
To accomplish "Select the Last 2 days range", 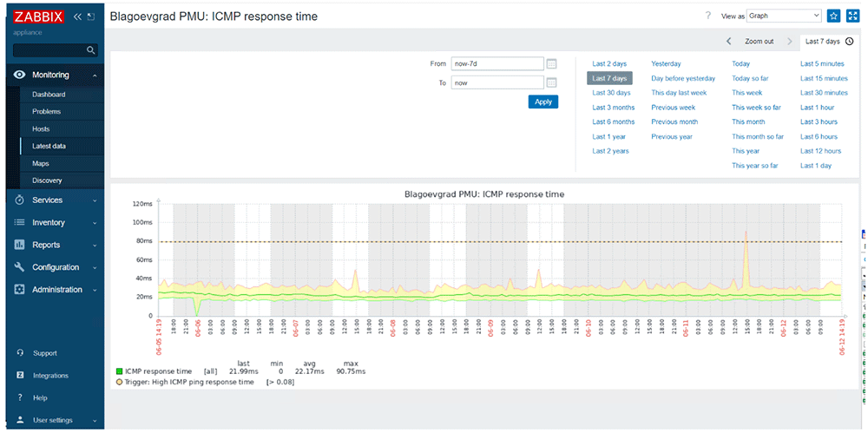I will [609, 63].
